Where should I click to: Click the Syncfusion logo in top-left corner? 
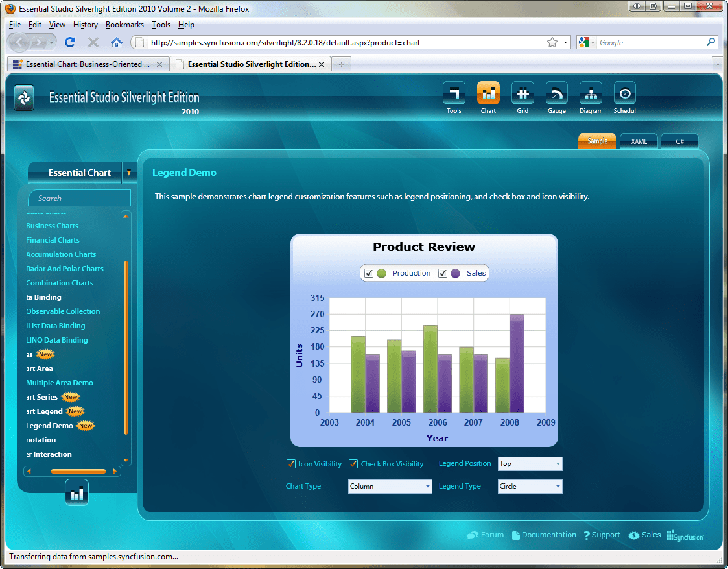pyautogui.click(x=24, y=97)
